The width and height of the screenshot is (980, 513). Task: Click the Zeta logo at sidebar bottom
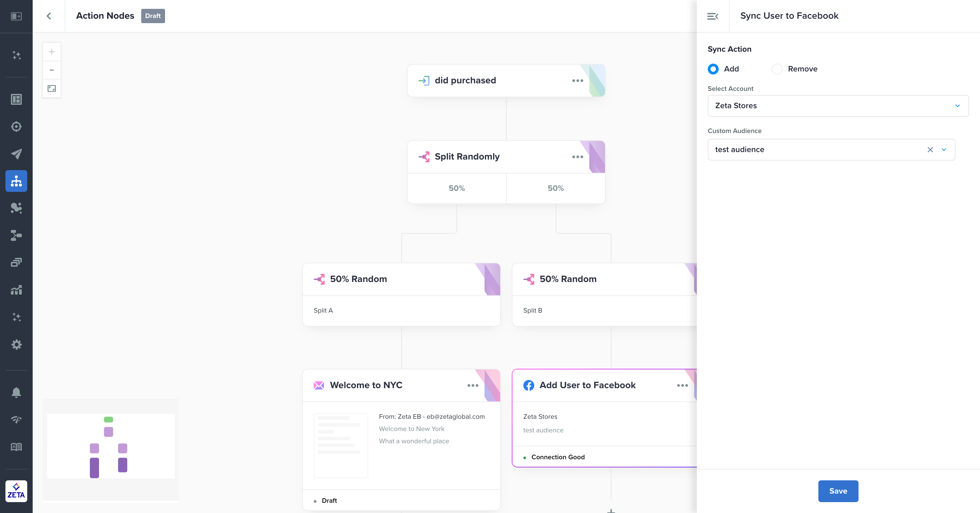(16, 491)
